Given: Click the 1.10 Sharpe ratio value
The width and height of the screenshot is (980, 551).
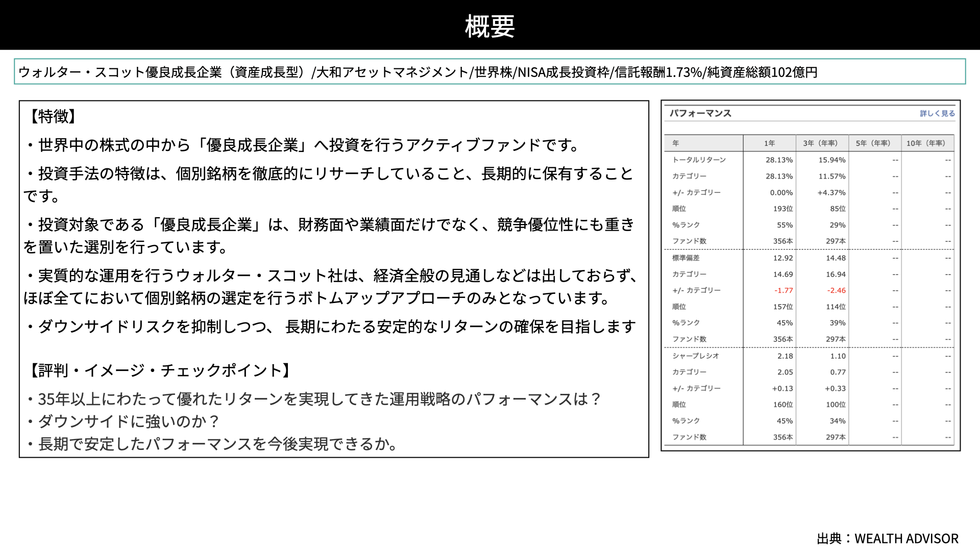Looking at the screenshot, I should [838, 356].
